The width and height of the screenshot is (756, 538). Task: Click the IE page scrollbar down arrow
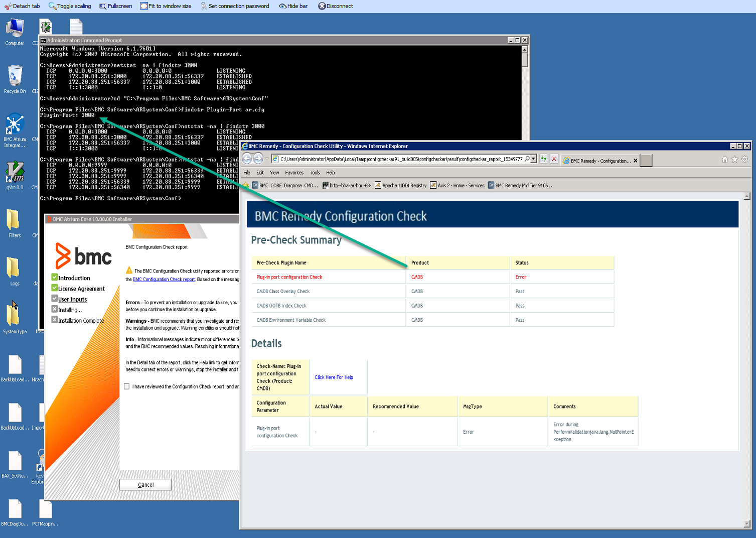point(747,523)
